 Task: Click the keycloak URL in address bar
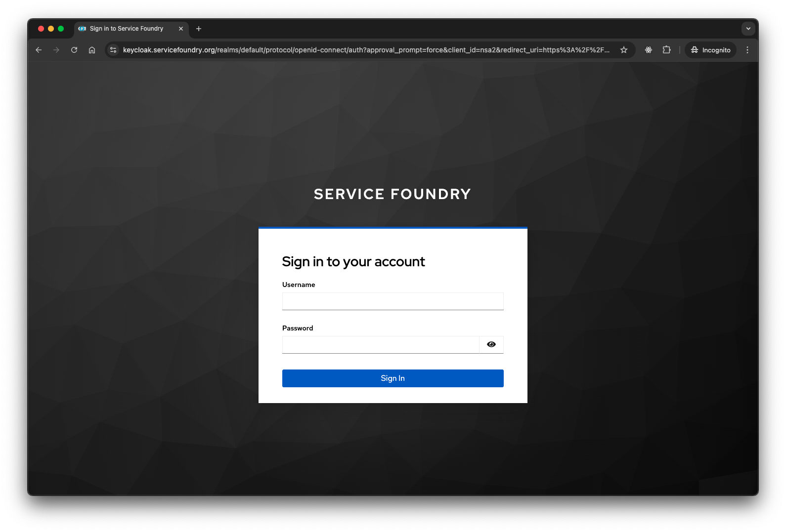(x=366, y=50)
